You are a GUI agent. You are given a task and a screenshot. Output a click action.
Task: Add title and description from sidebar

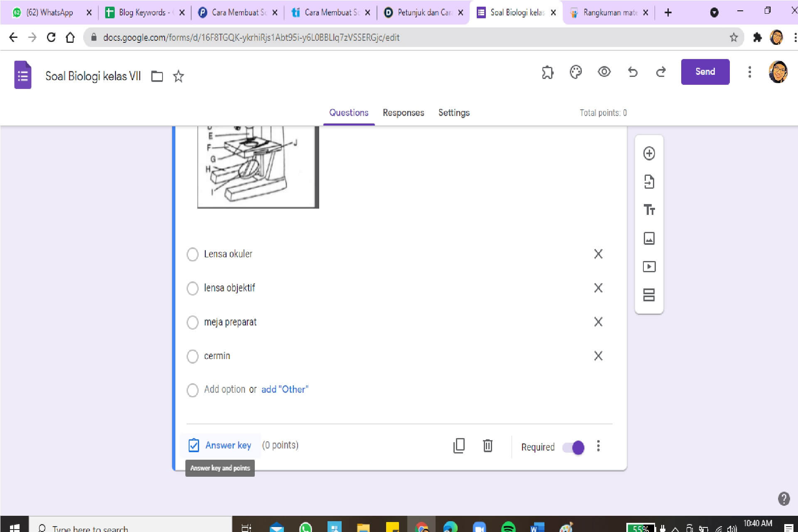click(x=649, y=210)
